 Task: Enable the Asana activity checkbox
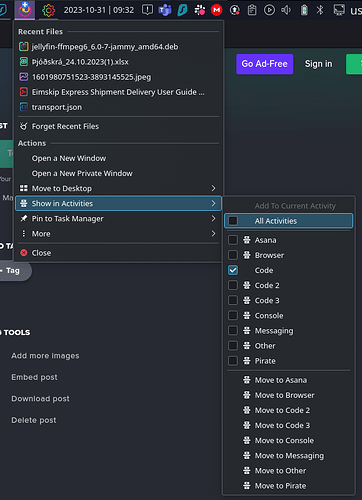click(233, 240)
